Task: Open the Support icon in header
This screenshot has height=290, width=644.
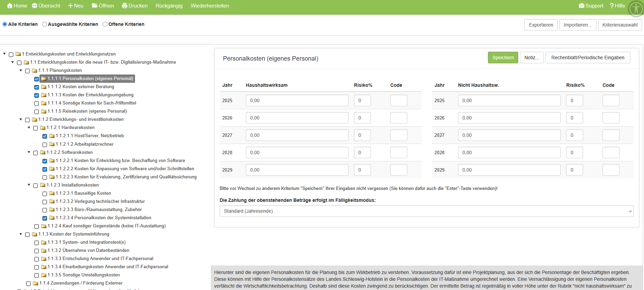Action: [581, 6]
